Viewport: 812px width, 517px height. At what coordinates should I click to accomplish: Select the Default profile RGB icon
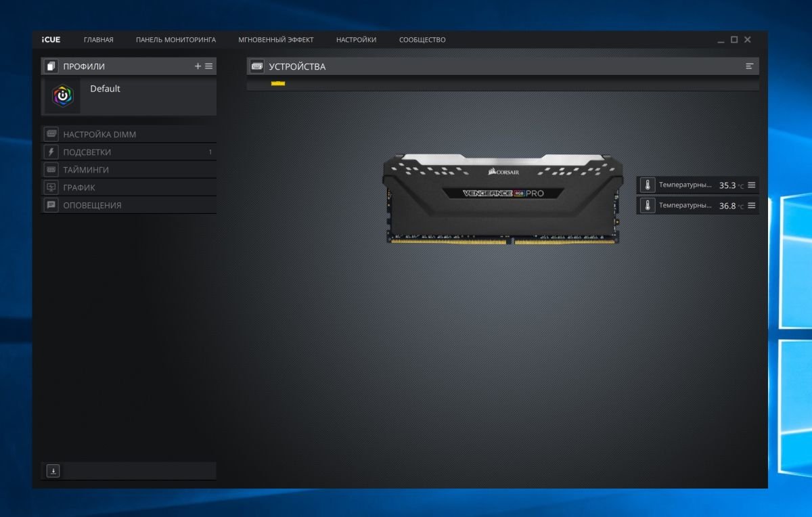[63, 96]
